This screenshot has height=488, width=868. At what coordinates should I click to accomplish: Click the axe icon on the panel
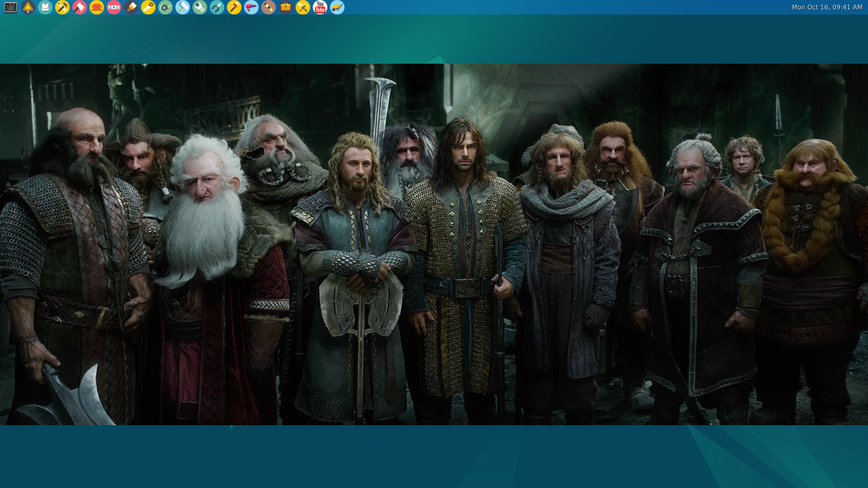pyautogui.click(x=80, y=7)
